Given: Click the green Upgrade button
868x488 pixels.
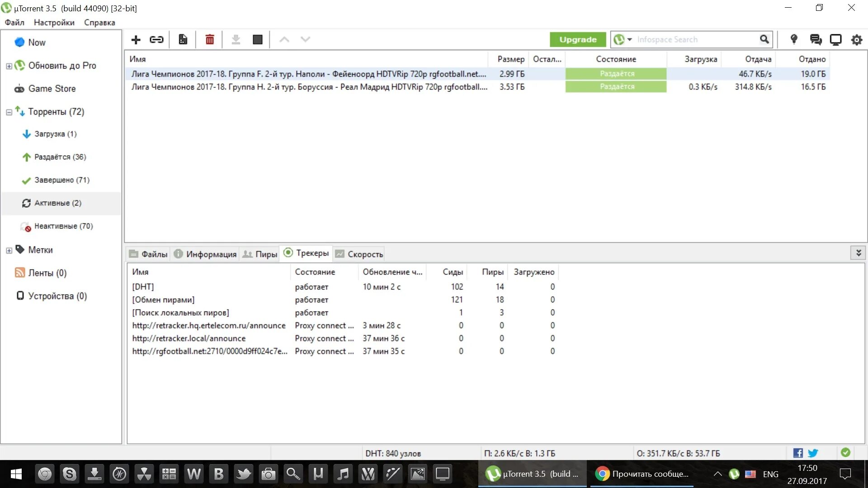Looking at the screenshot, I should 578,40.
